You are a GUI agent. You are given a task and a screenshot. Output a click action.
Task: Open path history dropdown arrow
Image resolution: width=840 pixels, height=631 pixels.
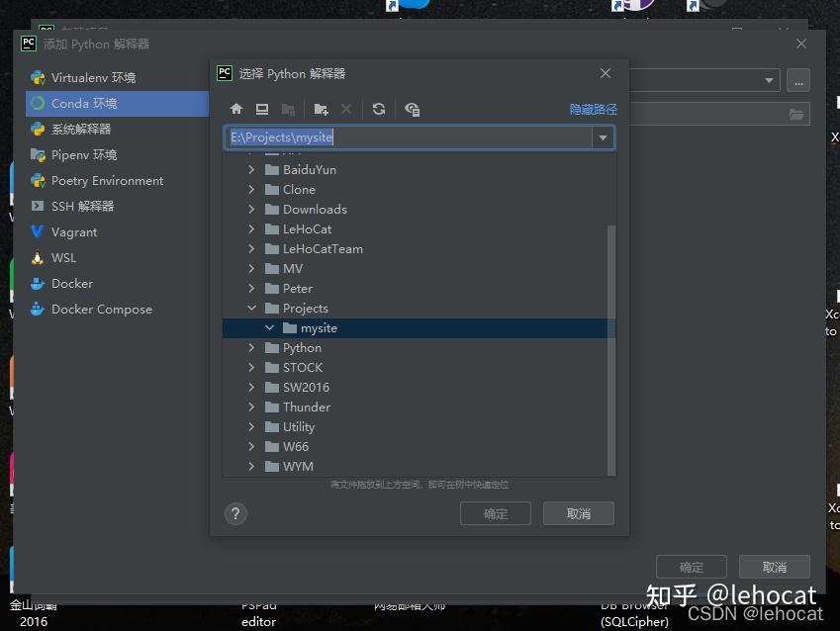(604, 137)
